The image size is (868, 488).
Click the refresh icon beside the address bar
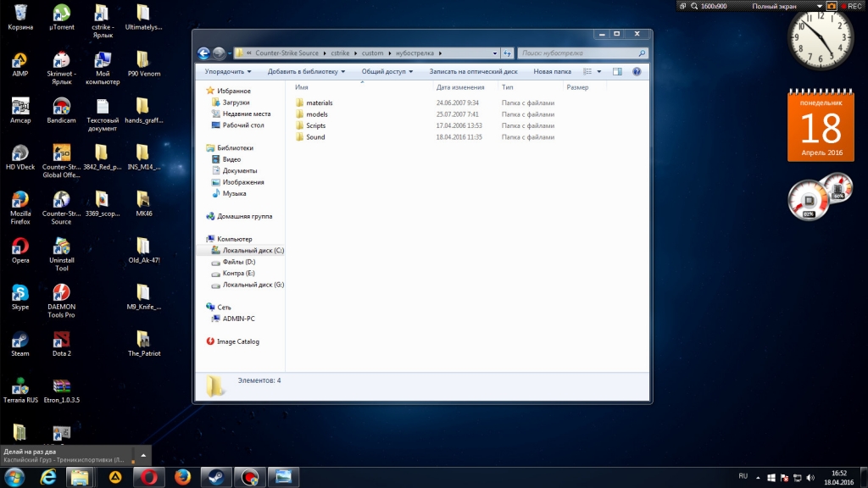pos(506,53)
